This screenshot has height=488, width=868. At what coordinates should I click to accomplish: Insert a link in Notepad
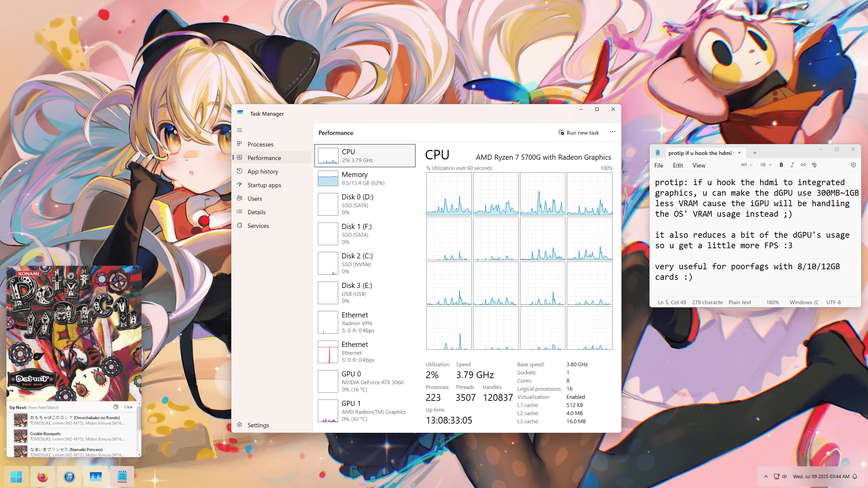803,165
